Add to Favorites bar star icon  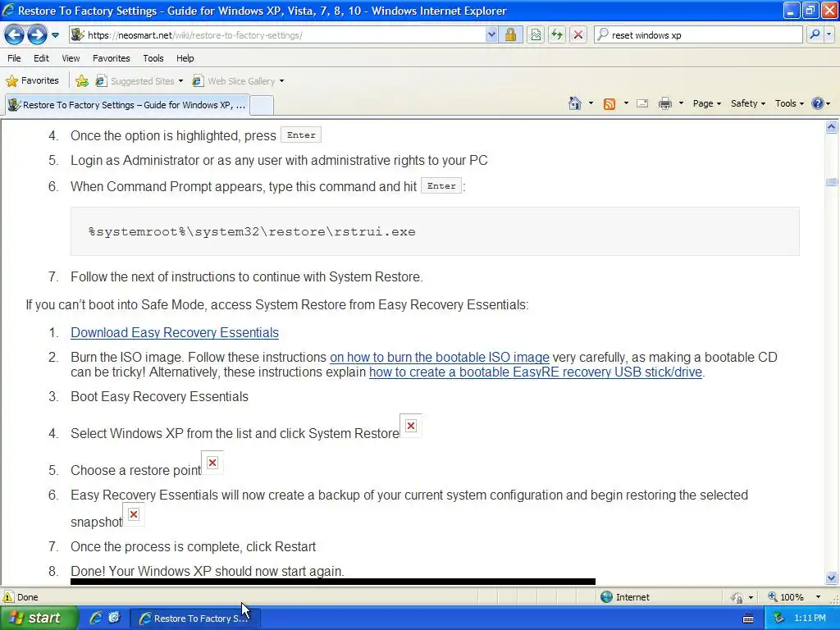point(82,81)
